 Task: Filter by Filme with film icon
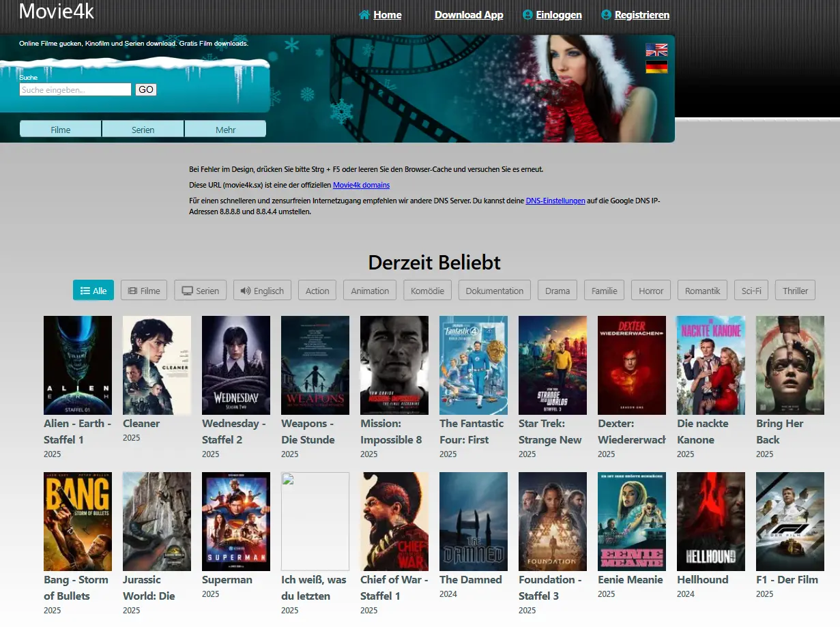coord(144,291)
